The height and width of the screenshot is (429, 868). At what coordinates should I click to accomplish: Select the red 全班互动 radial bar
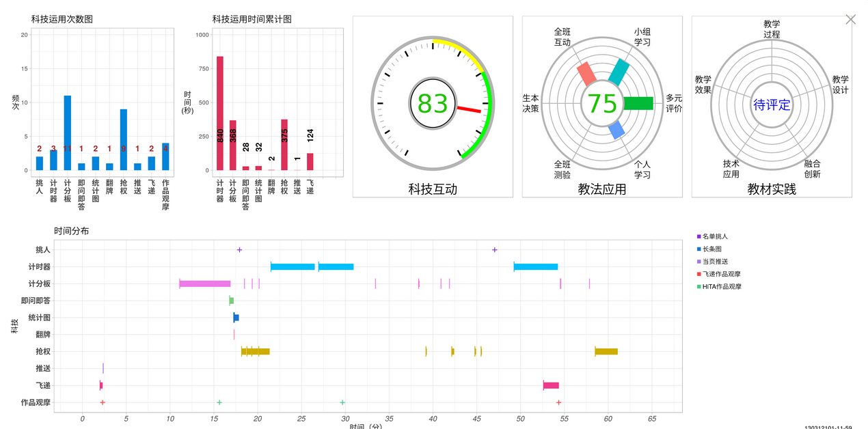tap(586, 74)
